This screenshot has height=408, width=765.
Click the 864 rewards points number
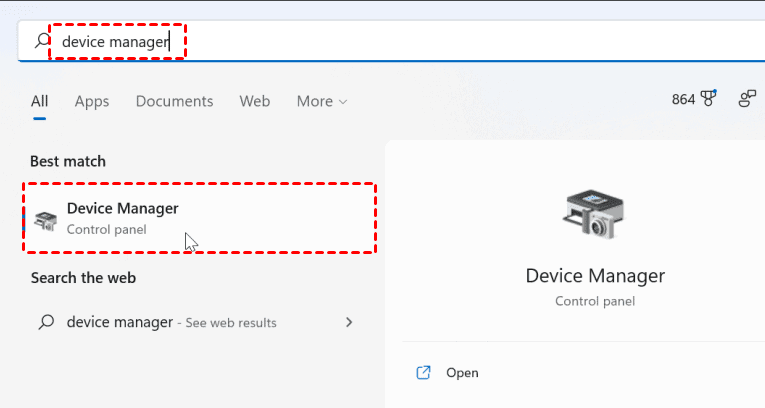point(683,99)
